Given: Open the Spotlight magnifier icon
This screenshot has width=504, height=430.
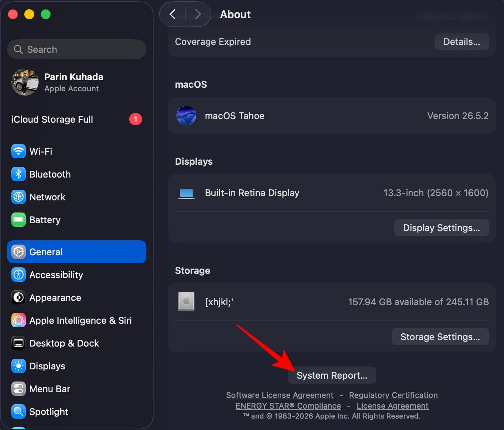Looking at the screenshot, I should 19,411.
